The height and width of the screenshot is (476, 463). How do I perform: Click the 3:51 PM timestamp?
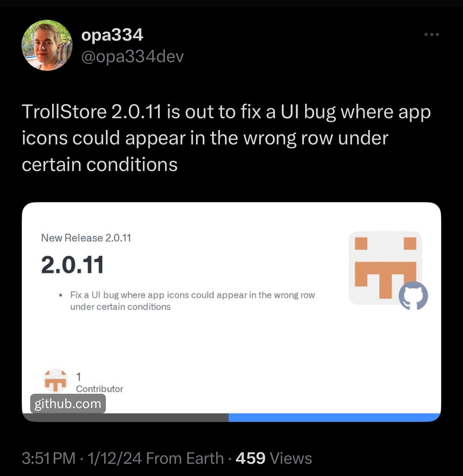click(48, 458)
